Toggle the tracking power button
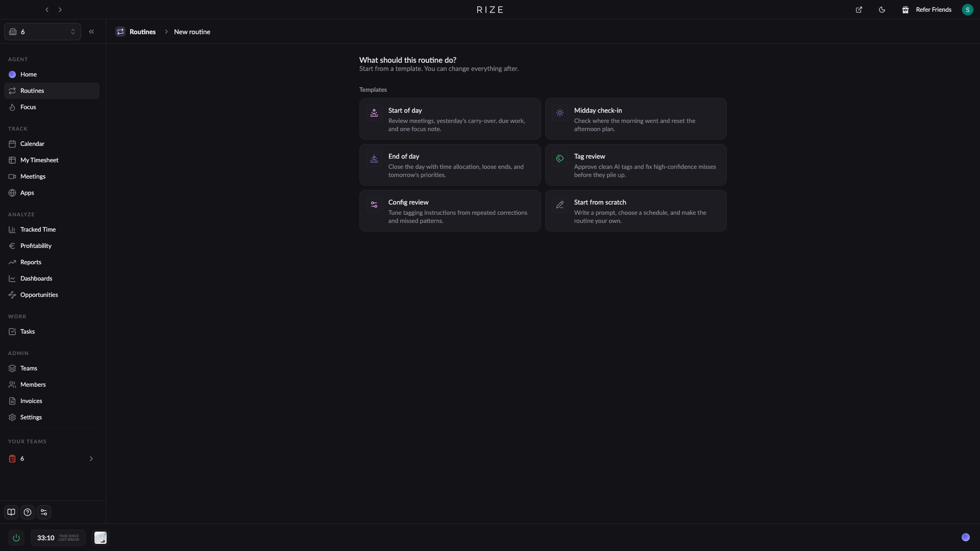980x551 pixels. (x=16, y=538)
